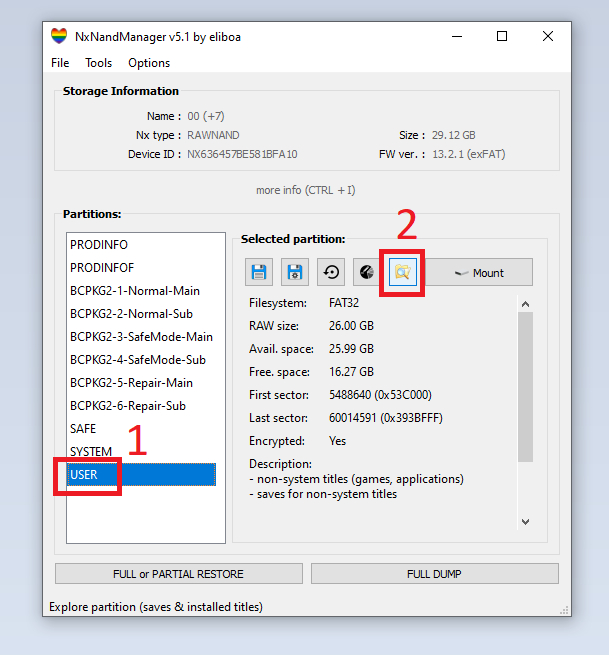The image size is (609, 655).
Task: Select the highlighted USER partition
Action: pyautogui.click(x=141, y=475)
